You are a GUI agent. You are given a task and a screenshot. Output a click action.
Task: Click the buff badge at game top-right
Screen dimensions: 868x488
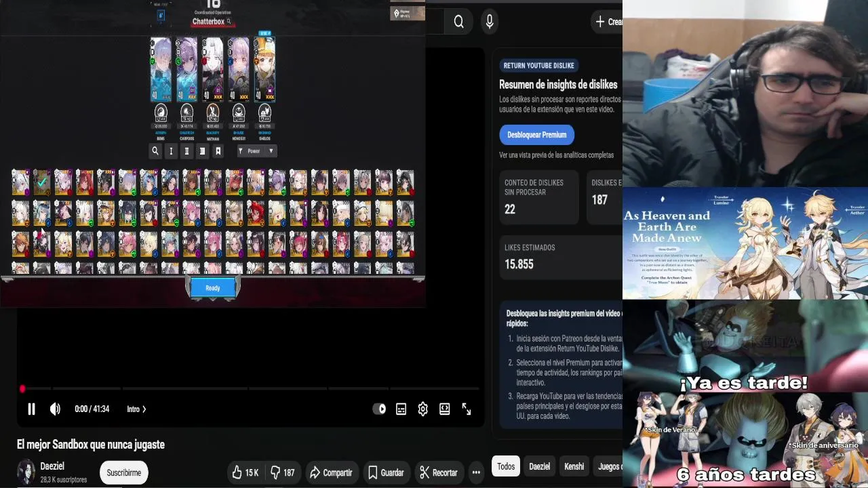point(407,13)
